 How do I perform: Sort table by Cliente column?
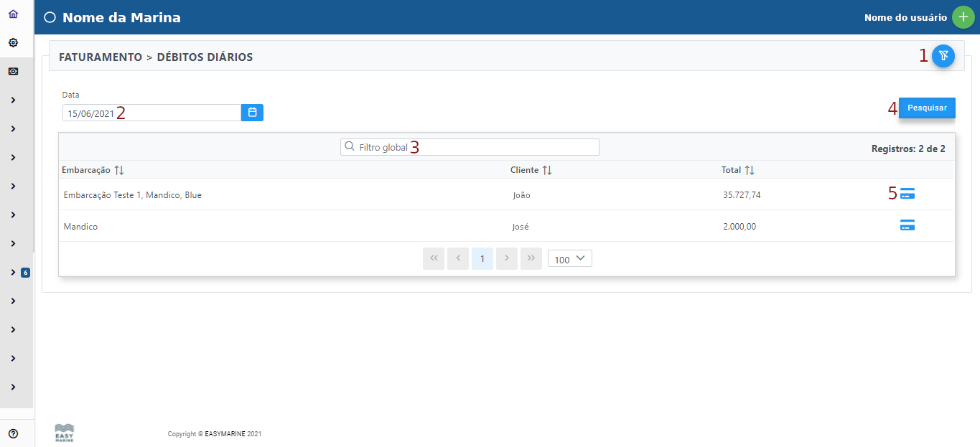coord(547,170)
